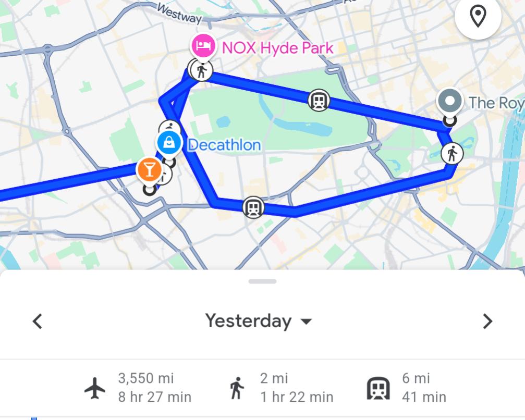Open the 2 mi walking summary
This screenshot has width=525, height=420.
coord(282,388)
